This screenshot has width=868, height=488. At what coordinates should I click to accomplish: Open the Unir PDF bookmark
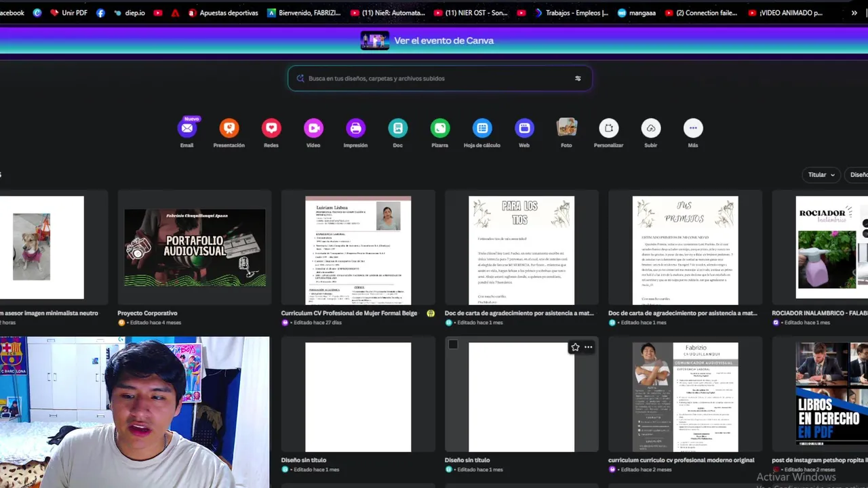[68, 13]
